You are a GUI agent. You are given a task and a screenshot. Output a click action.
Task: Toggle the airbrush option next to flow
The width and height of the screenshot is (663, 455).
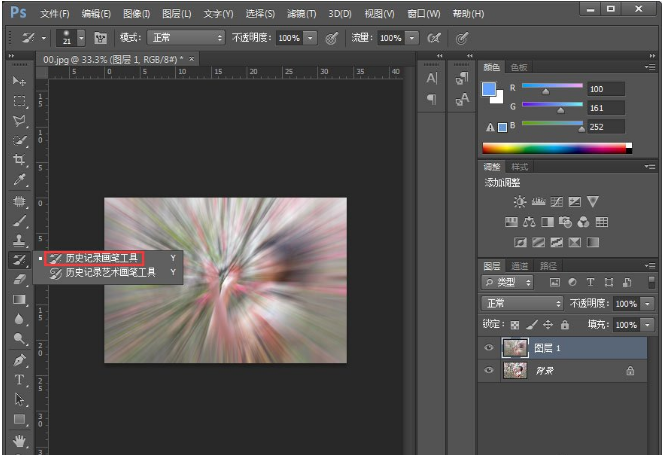[x=434, y=38]
